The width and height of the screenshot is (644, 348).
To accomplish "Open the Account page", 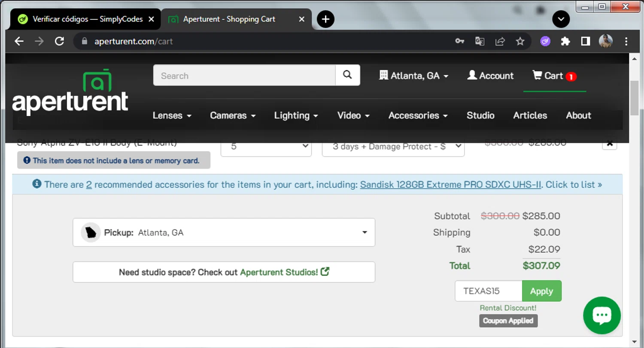I will [490, 76].
